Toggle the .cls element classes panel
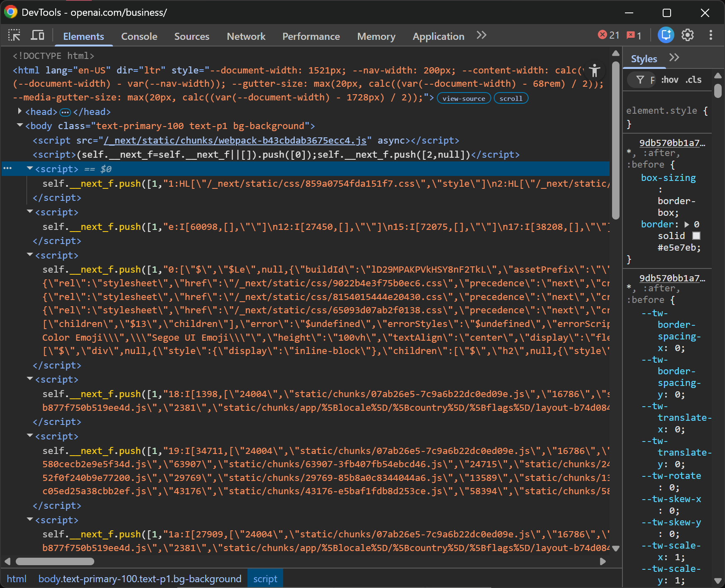The height and width of the screenshot is (588, 725). [693, 80]
